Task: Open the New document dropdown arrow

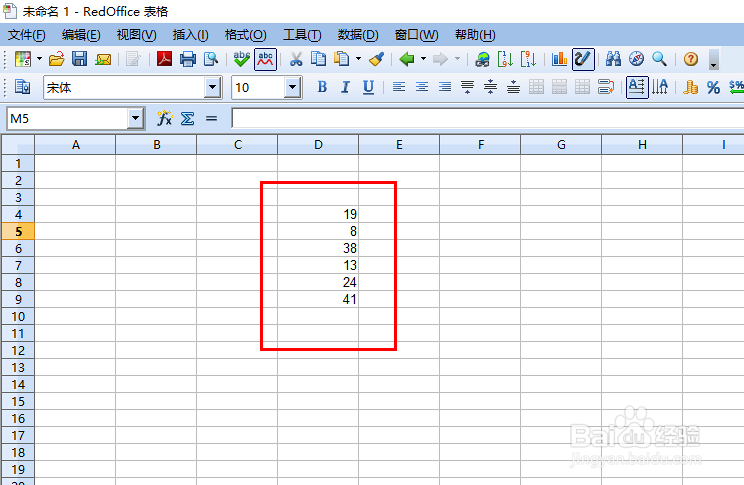Action: coord(39,59)
